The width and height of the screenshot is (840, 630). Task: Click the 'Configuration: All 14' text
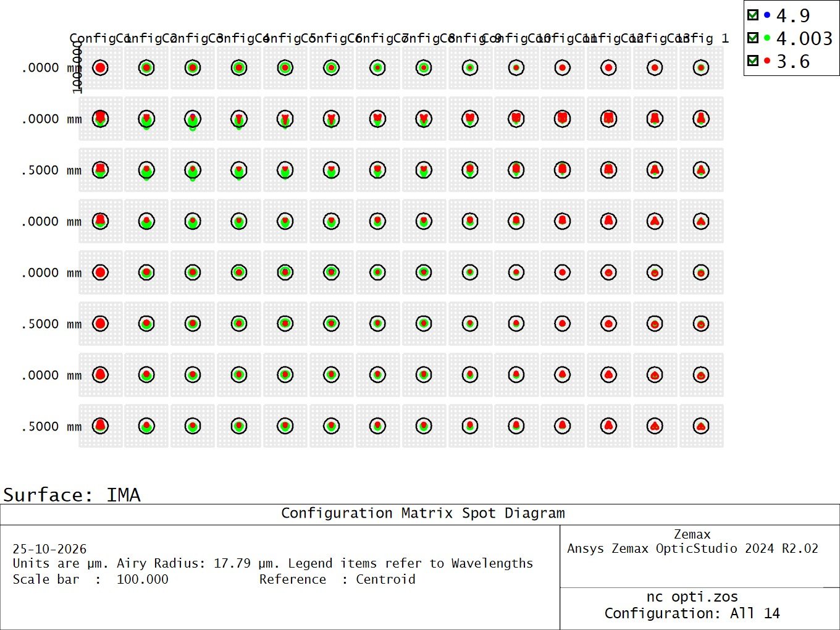(x=692, y=613)
